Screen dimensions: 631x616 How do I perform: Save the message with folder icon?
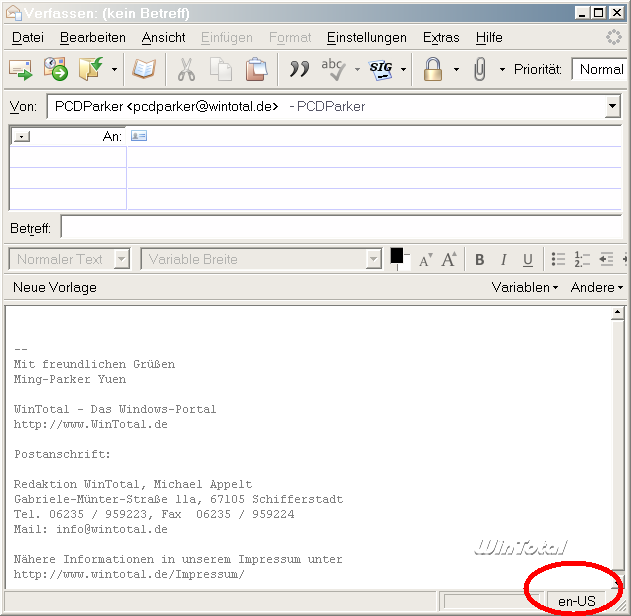click(x=91, y=69)
